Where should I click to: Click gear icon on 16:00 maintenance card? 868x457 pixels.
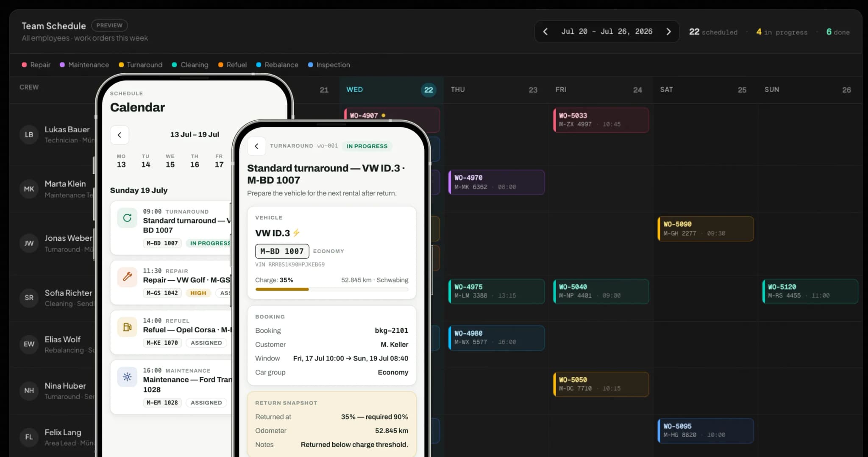tap(127, 377)
